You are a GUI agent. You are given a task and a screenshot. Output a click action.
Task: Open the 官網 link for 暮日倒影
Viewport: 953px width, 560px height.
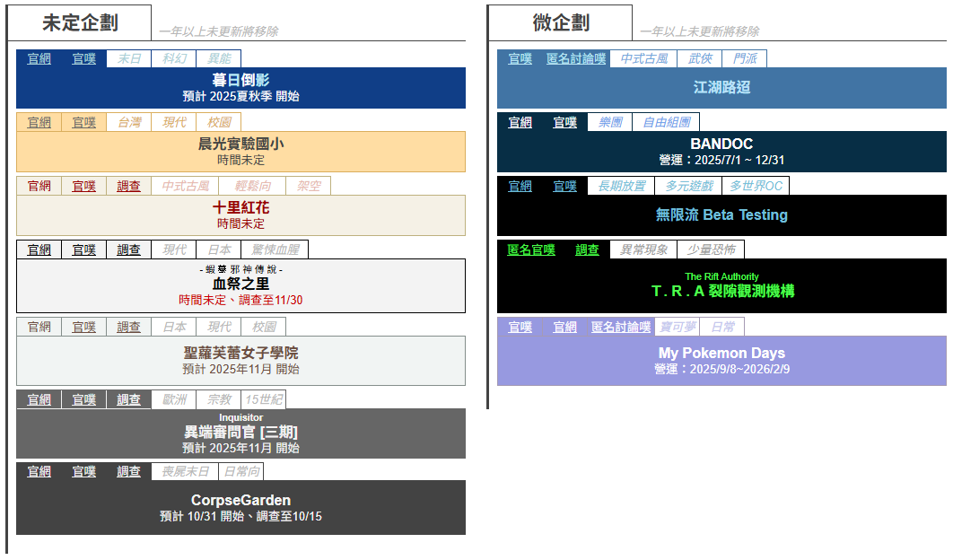coord(39,59)
